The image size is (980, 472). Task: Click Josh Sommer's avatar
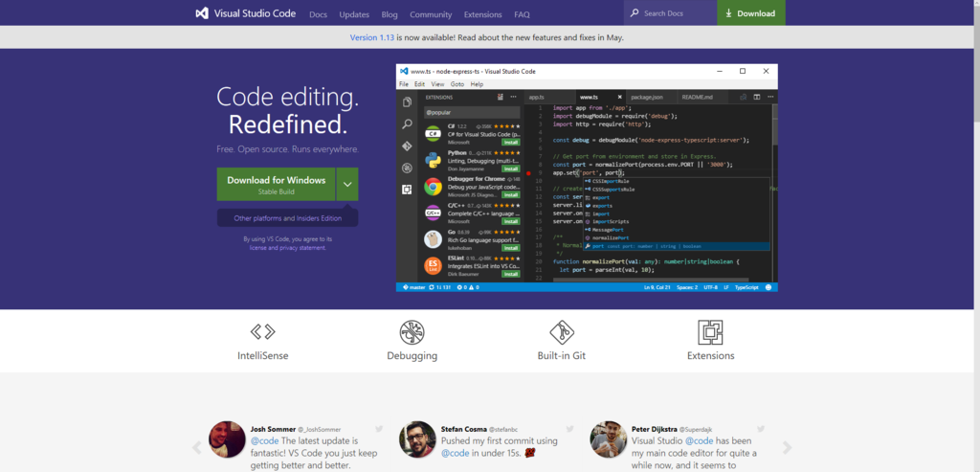click(x=227, y=438)
